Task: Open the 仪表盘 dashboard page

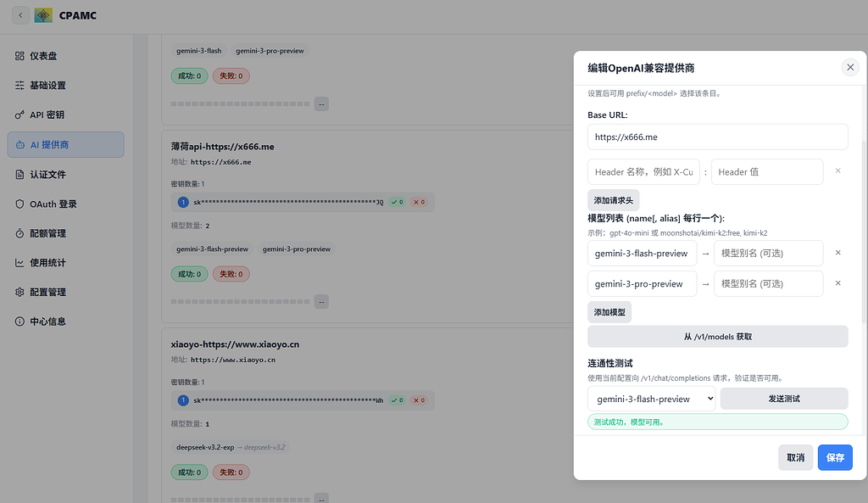Action: (x=66, y=56)
